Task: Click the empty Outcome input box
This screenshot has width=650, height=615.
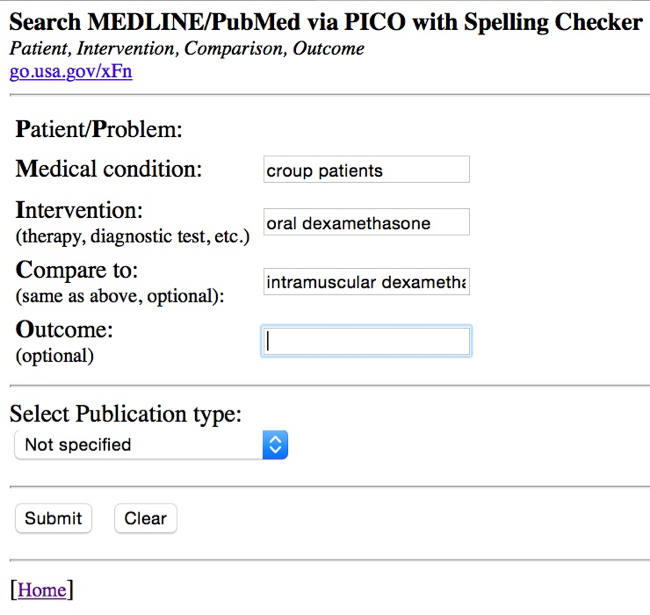Action: click(366, 341)
